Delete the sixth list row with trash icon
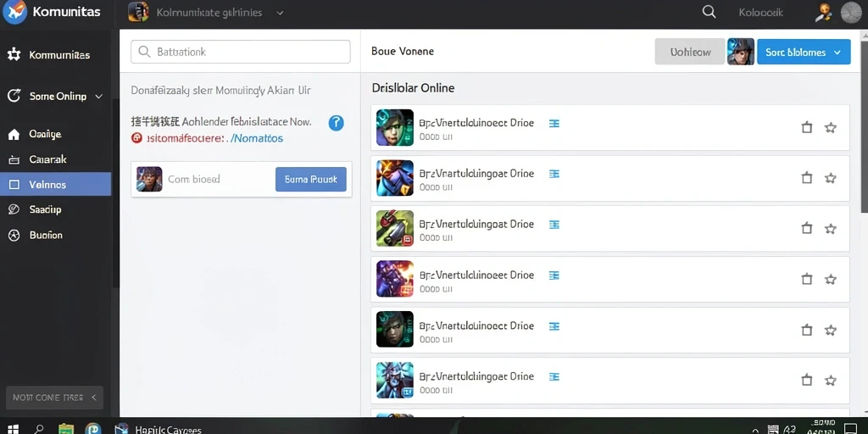Viewport: 868px width, 434px height. 807,381
